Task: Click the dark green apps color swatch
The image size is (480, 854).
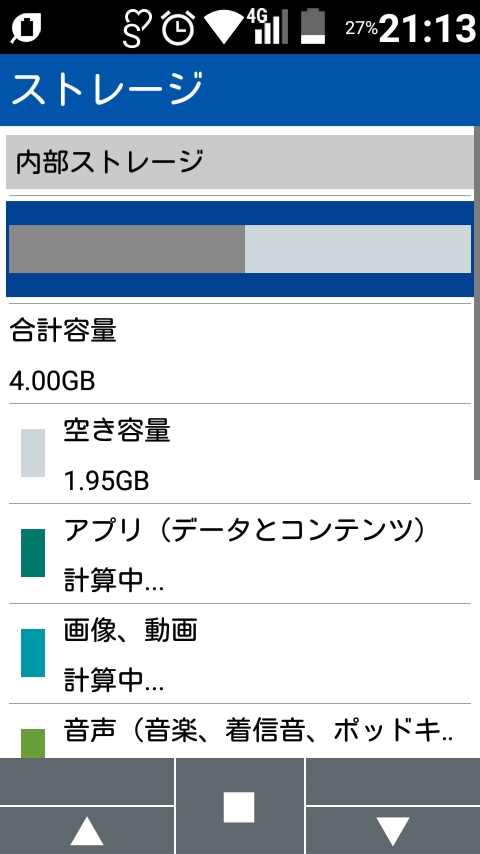Action: point(33,553)
